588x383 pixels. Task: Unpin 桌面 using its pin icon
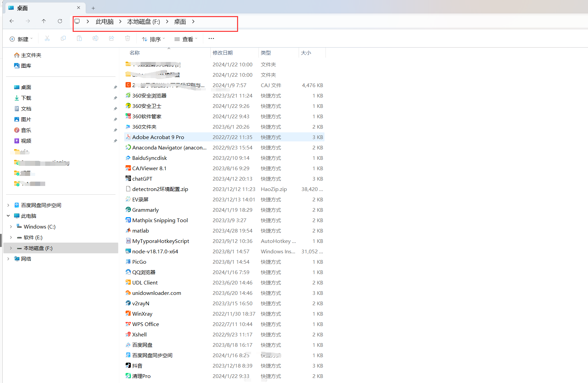pyautogui.click(x=115, y=87)
